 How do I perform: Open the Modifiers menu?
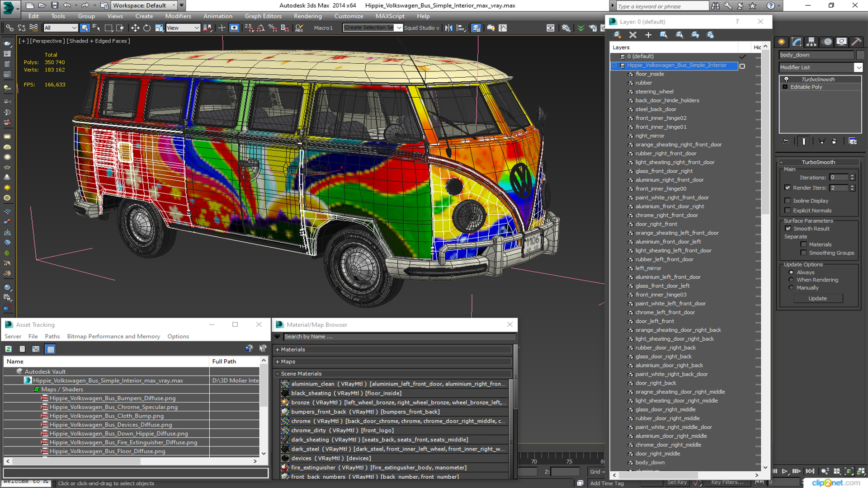[178, 16]
